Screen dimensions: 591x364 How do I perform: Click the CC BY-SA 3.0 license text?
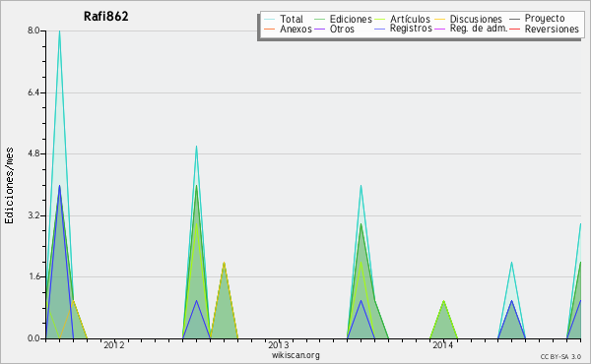[x=560, y=356]
